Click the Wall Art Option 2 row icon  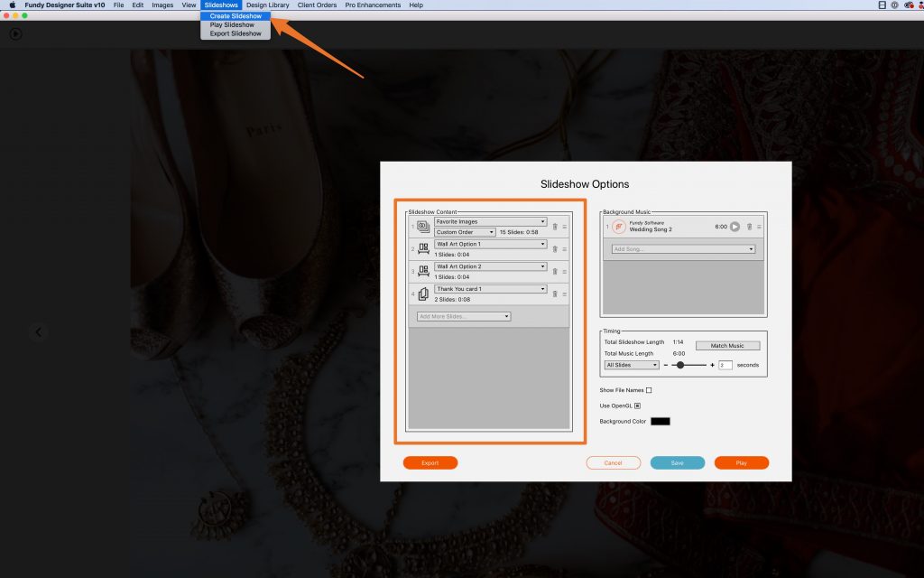(423, 271)
